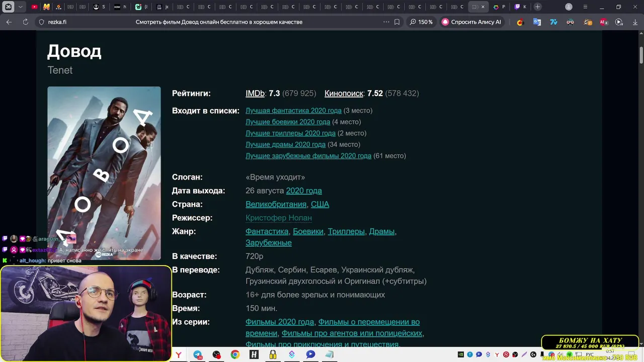Open the browser profile avatar

[x=569, y=7]
